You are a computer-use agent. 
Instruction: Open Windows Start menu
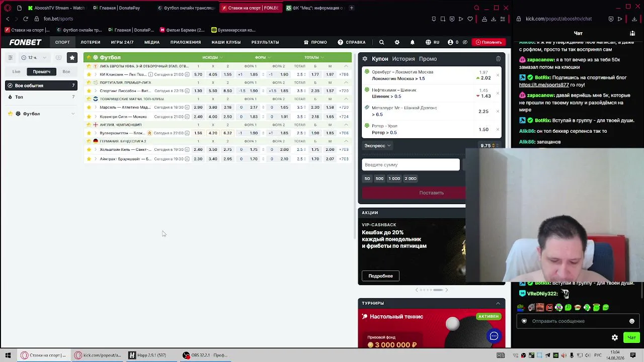[x=8, y=355]
